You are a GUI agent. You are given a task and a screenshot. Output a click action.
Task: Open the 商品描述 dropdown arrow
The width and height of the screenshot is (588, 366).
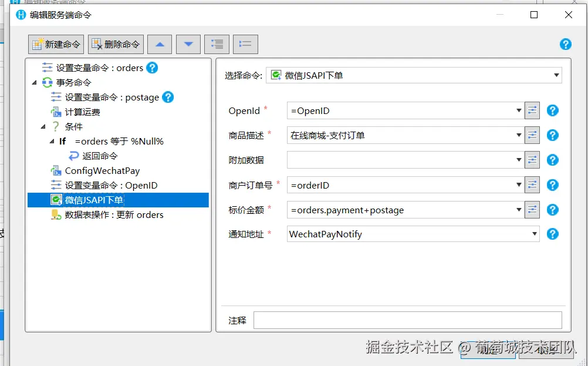point(519,135)
